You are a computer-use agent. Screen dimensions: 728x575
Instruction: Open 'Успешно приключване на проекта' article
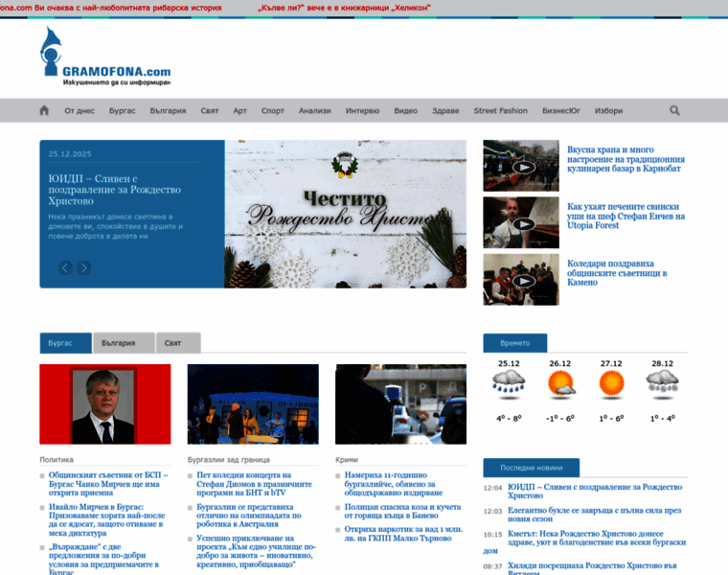click(x=257, y=551)
